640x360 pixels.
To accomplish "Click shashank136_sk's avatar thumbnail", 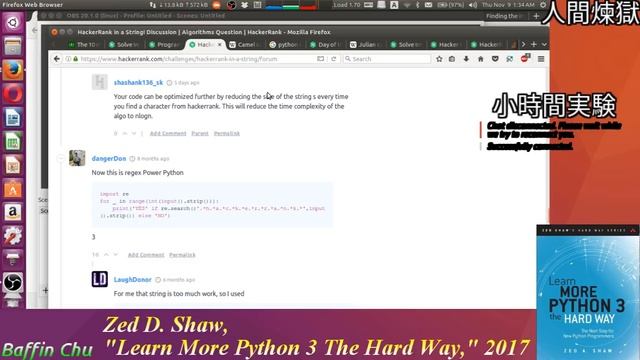I will 100,82.
